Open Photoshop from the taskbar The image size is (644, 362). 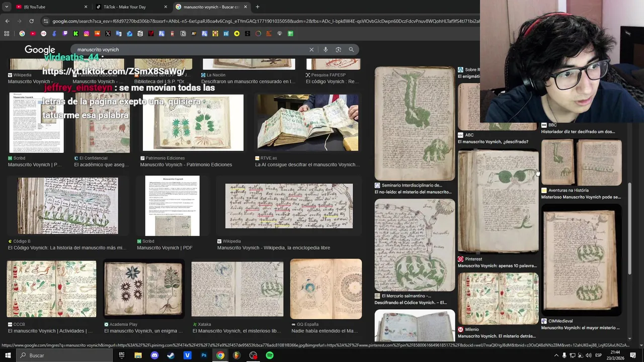(204, 355)
